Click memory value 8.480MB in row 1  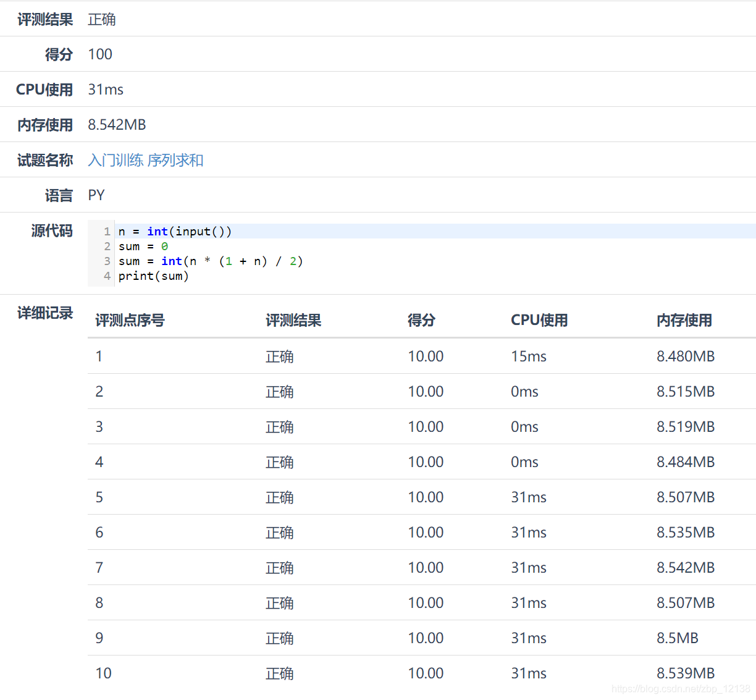coord(686,356)
